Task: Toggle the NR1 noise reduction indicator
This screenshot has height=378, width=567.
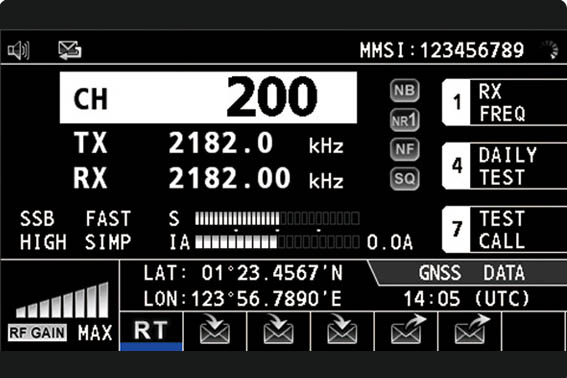Action: [x=405, y=120]
